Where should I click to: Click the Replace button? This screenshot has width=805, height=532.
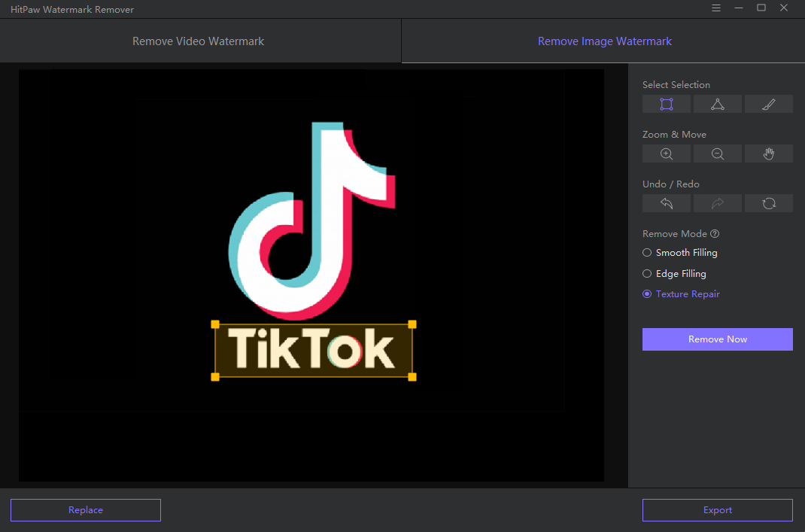(86, 510)
